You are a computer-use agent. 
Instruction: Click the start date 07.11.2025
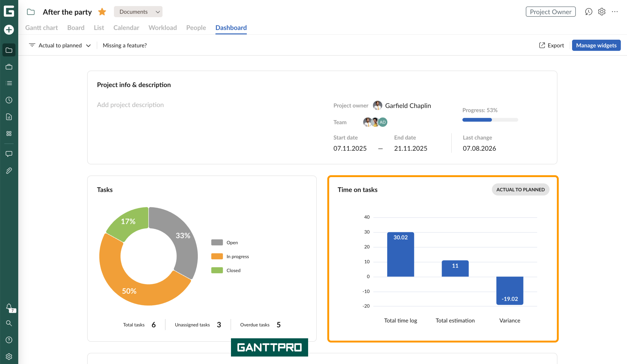coord(350,148)
